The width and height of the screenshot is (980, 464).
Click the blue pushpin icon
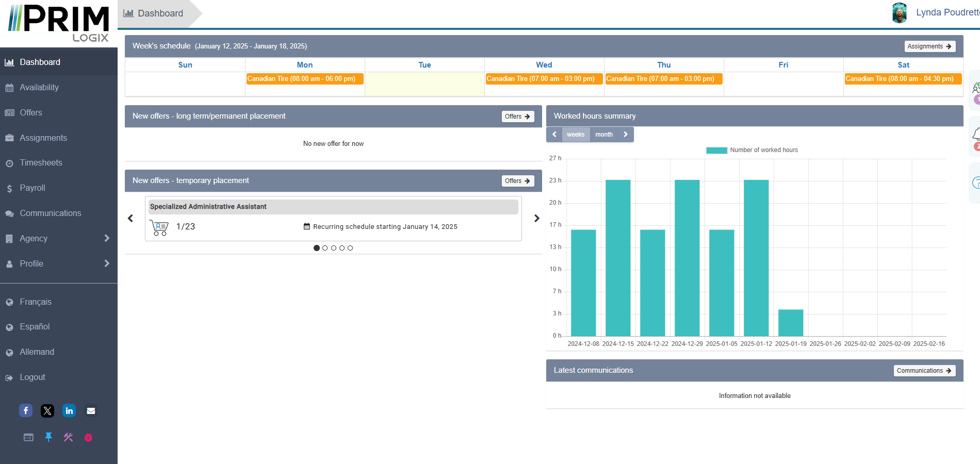tap(48, 437)
